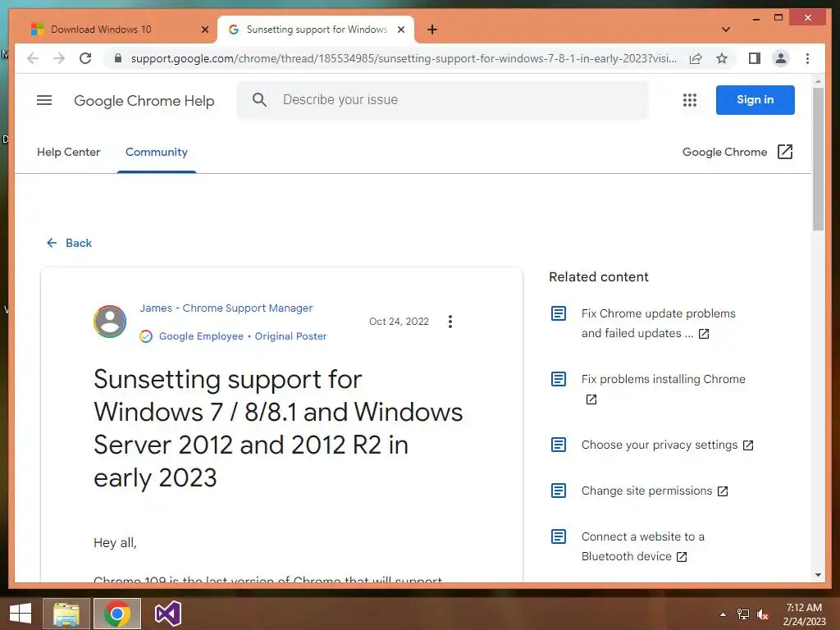The width and height of the screenshot is (840, 630).
Task: Click the Google Chrome Help title
Action: (x=144, y=101)
